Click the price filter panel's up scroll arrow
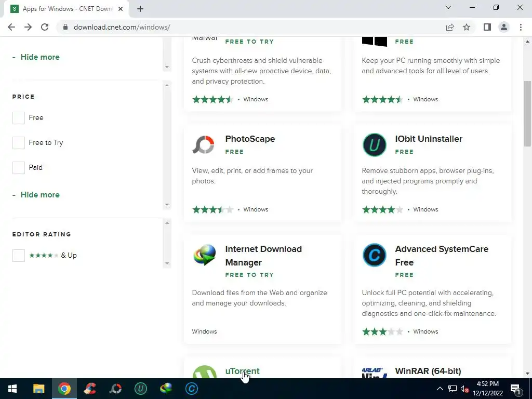This screenshot has height=399, width=532. pyautogui.click(x=167, y=85)
